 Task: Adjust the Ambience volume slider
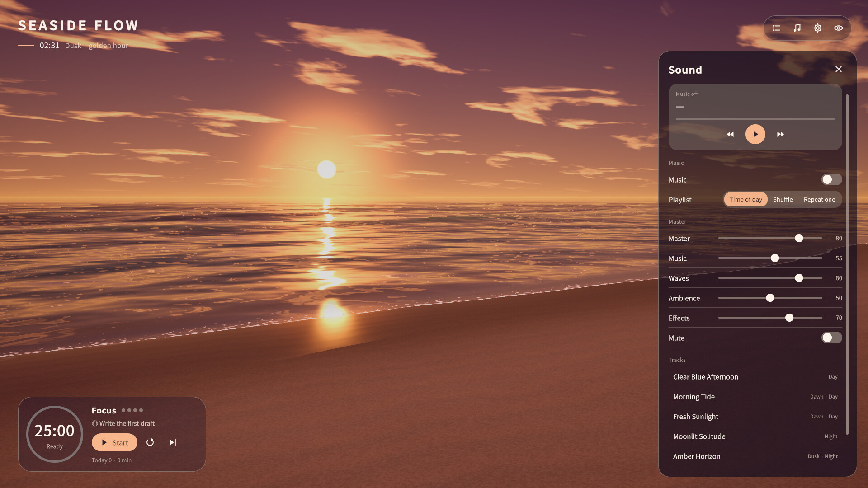770,298
